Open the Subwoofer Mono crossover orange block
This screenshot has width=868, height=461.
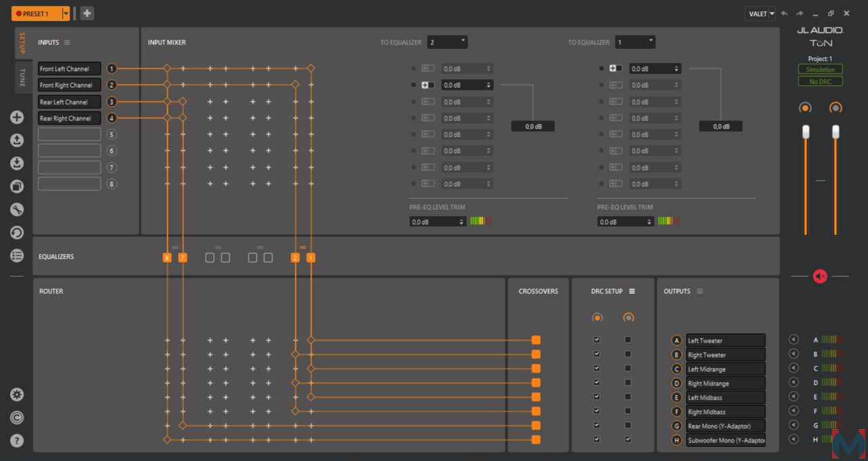coord(536,440)
